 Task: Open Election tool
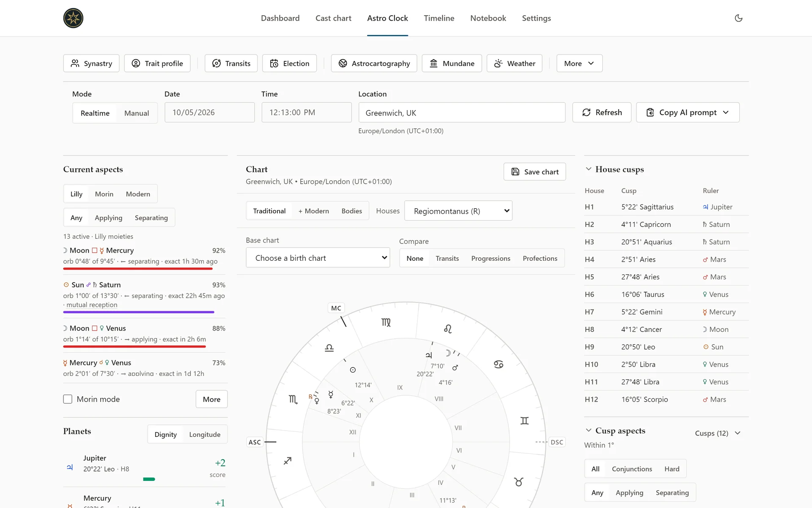[289, 63]
